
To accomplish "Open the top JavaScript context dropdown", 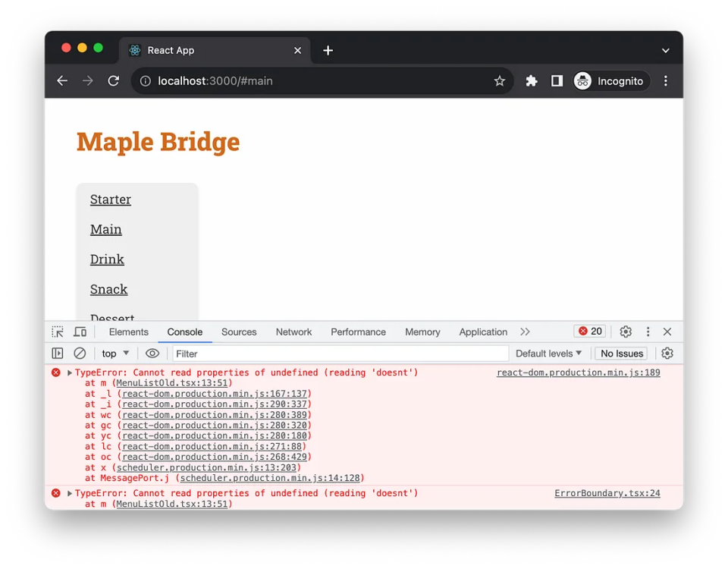I will (115, 354).
